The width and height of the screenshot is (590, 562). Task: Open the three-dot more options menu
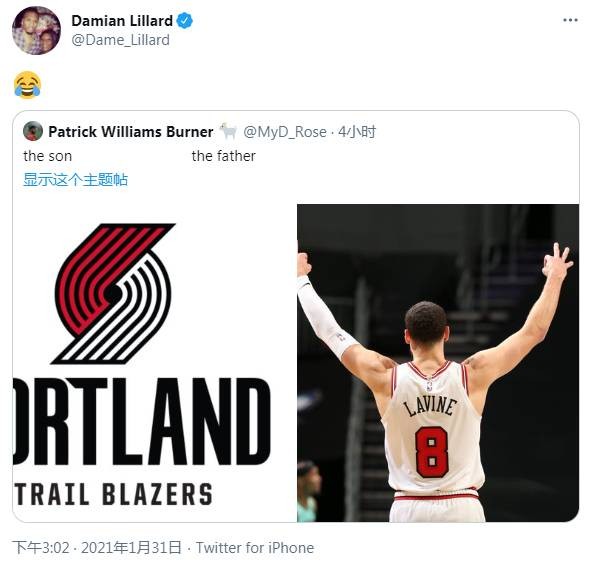[x=570, y=20]
